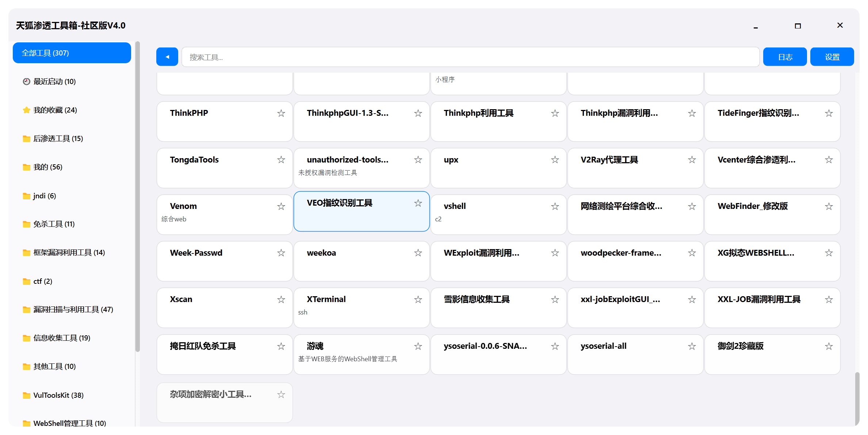The height and width of the screenshot is (435, 868).
Task: Open the Venom 综合web tool
Action: [x=225, y=215]
